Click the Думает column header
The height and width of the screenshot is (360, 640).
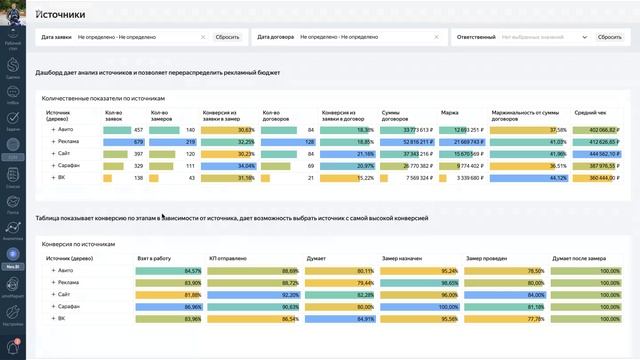tap(316, 258)
